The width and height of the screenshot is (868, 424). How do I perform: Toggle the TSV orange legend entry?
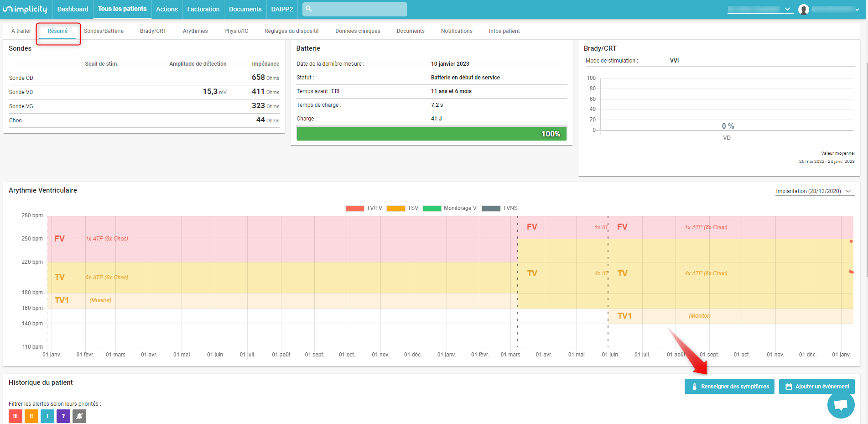click(x=402, y=208)
